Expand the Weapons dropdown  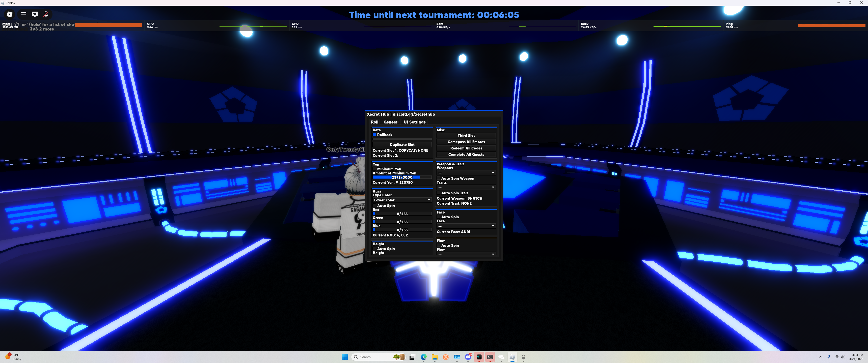(466, 173)
